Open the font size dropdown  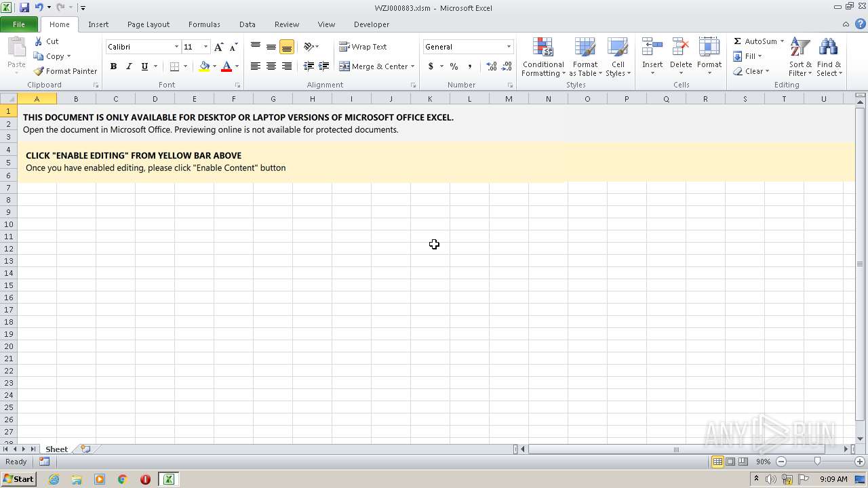(x=205, y=47)
